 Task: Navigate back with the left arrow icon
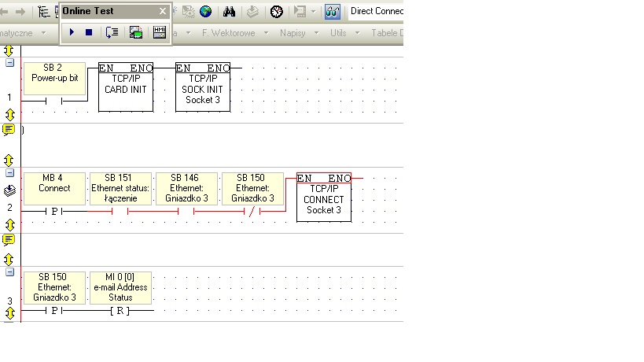4,12
